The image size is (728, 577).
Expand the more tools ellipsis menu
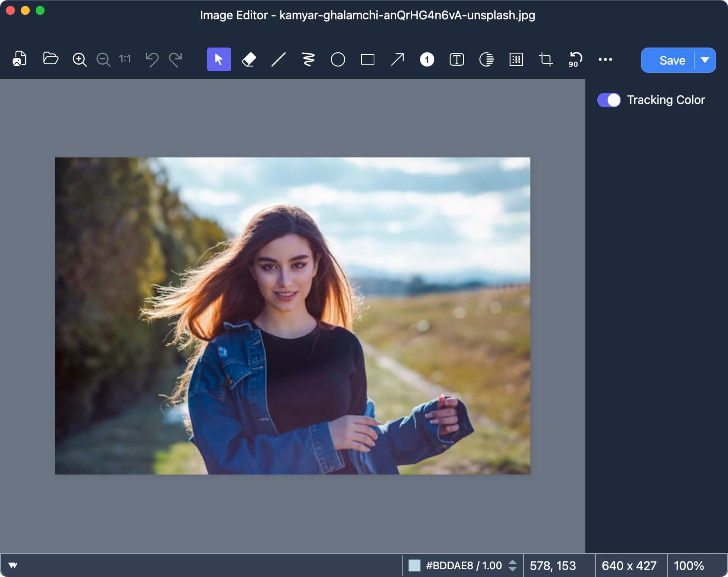[605, 59]
